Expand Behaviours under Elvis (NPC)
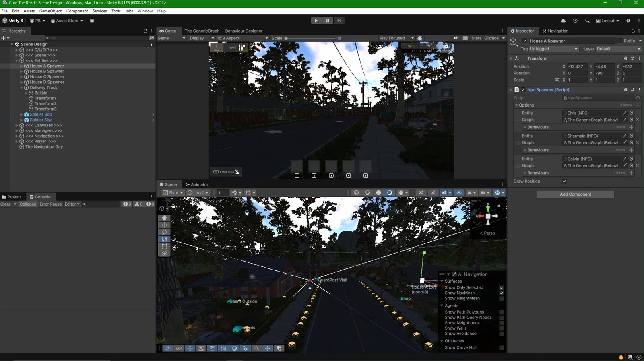 coord(525,127)
